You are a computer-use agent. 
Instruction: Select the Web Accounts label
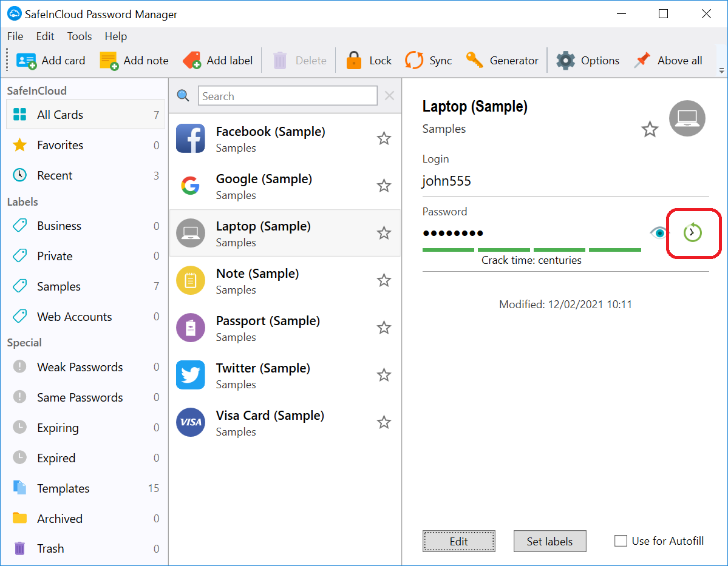click(86, 317)
